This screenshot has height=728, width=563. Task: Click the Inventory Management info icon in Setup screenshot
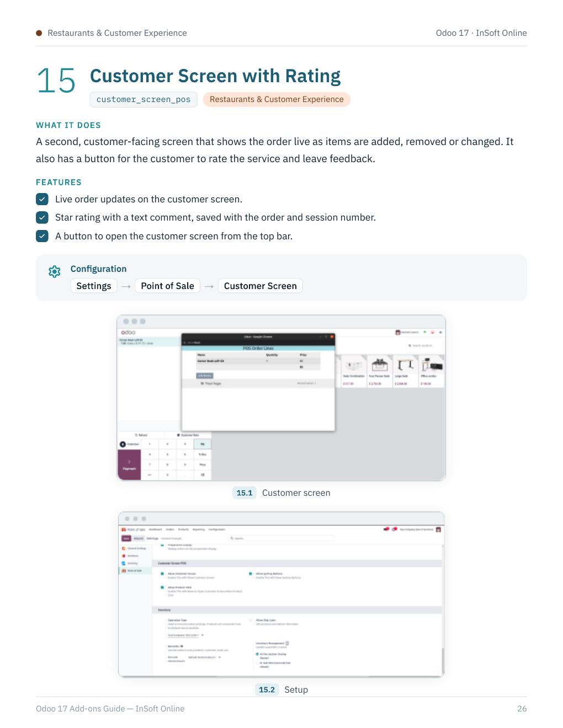coord(287,643)
